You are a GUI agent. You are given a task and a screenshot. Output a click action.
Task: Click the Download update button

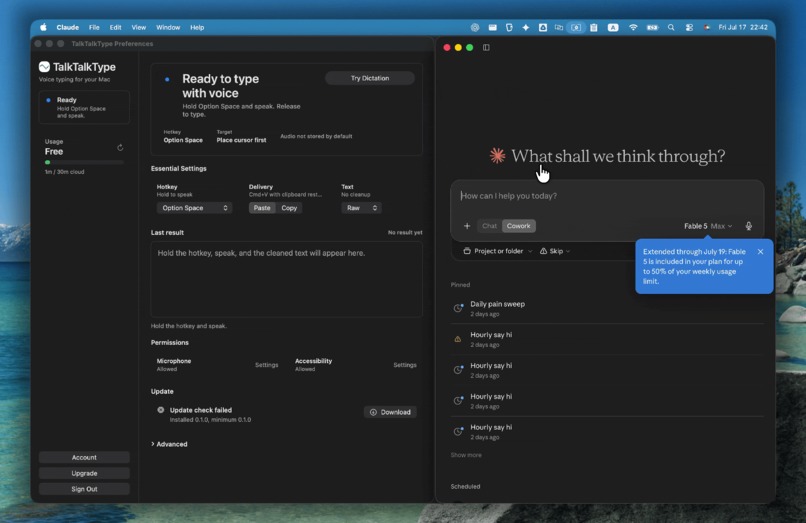pos(390,412)
